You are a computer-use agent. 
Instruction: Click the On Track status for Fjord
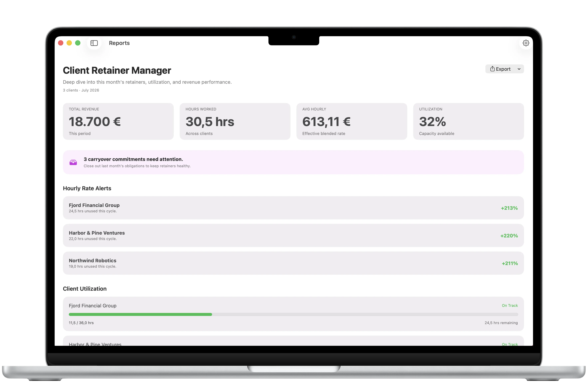pyautogui.click(x=510, y=305)
